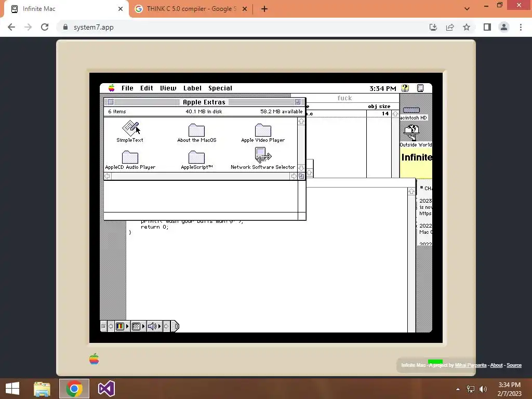Click the yellow Infinite sticky note

[x=416, y=163]
